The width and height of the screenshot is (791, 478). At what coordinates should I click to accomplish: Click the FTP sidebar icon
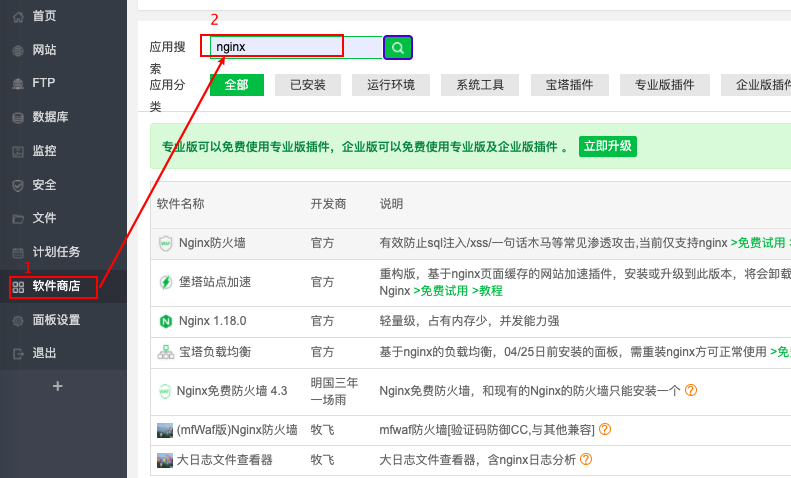(18, 84)
